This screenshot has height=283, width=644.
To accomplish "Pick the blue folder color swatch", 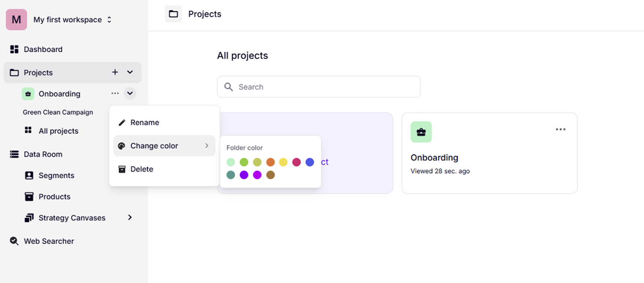I will (310, 162).
